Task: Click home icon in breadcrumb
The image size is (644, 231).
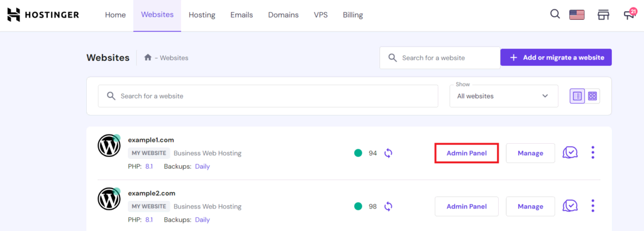Action: click(x=148, y=58)
